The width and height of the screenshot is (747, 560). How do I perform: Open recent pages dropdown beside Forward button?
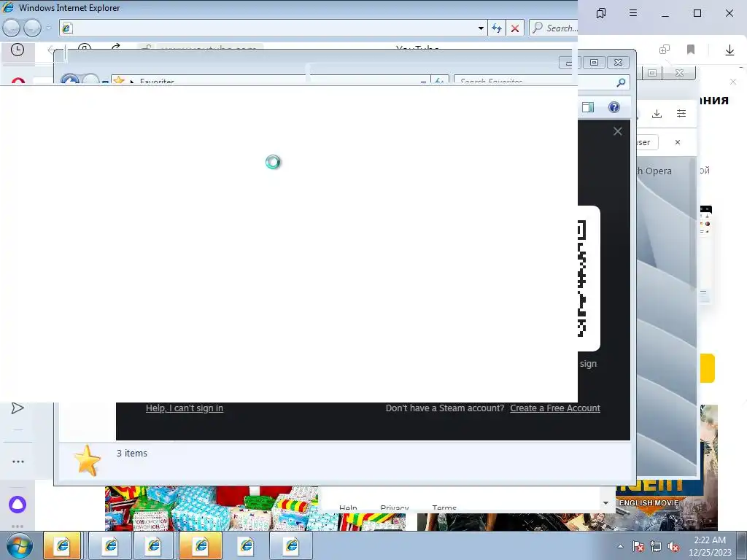point(48,28)
